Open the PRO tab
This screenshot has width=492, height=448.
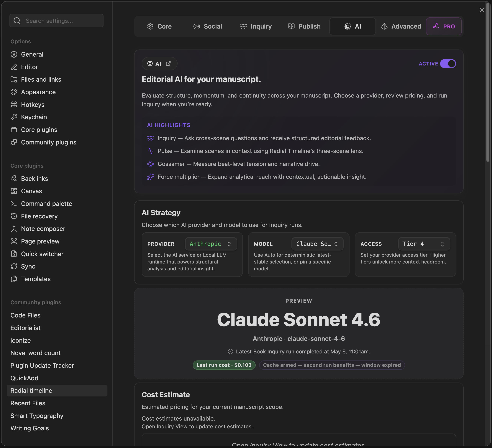(444, 26)
